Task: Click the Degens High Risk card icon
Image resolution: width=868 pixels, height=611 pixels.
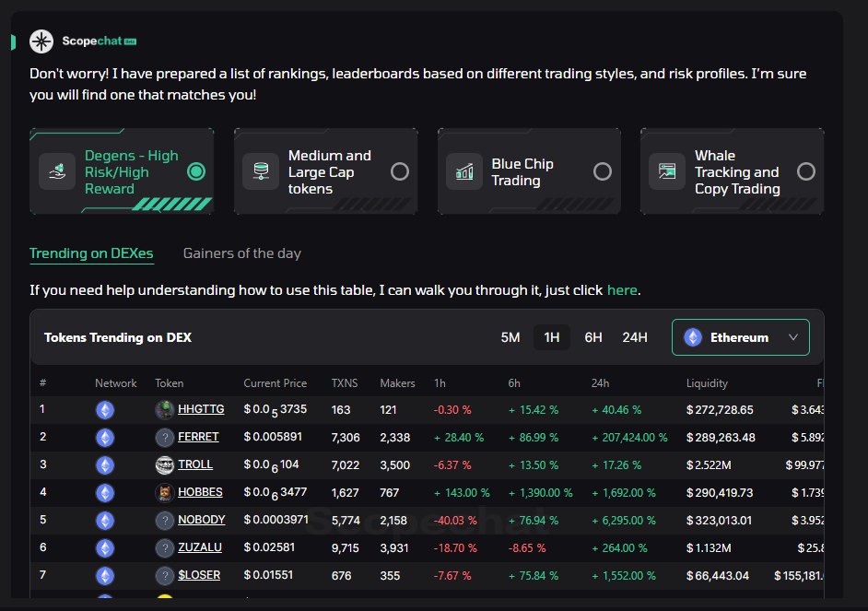Action: coord(57,171)
